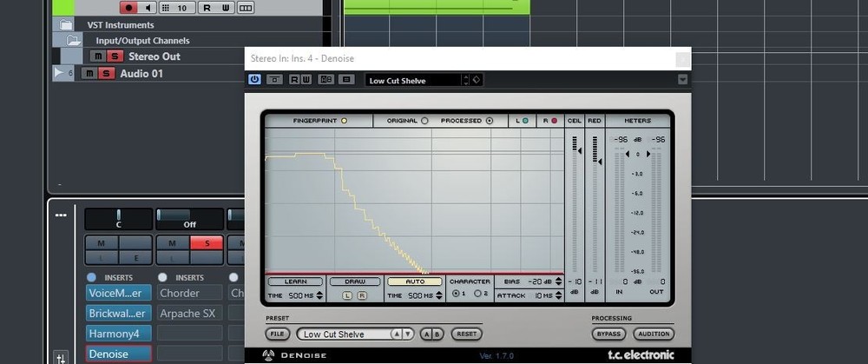
Task: Open the preset FILE menu
Action: tap(278, 334)
